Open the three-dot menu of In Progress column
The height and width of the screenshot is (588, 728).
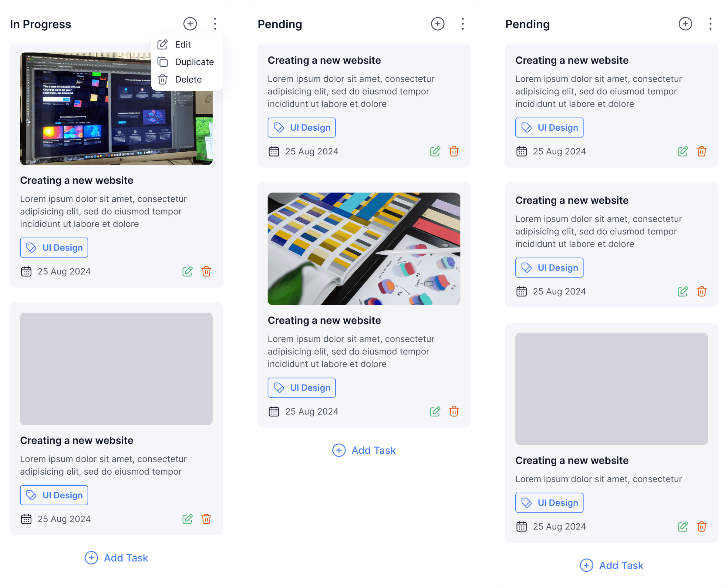[215, 24]
